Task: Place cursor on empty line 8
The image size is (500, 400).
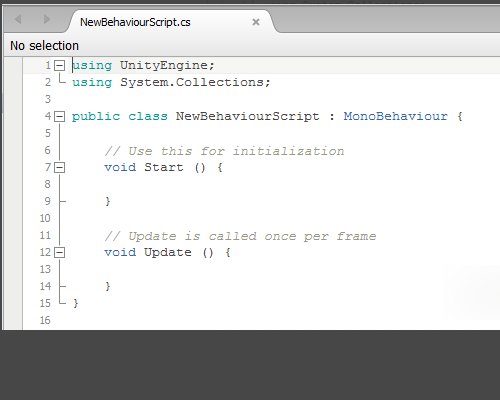Action: click(x=267, y=184)
